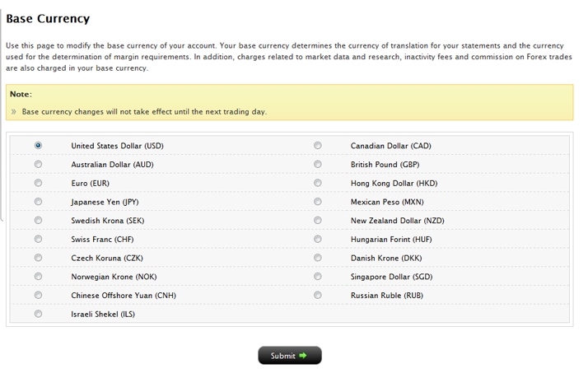Select Mexican Peso (MXN) as base currency
588x378 pixels.
coord(318,202)
